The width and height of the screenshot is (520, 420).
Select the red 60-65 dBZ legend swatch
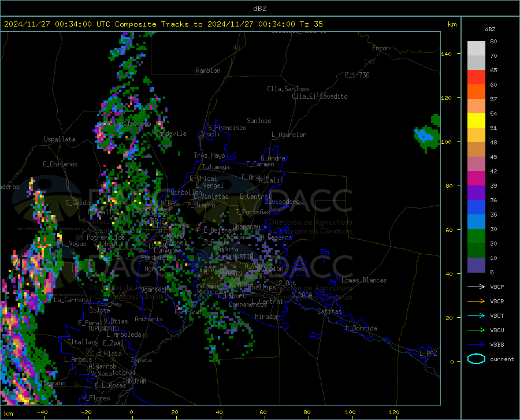(x=476, y=77)
